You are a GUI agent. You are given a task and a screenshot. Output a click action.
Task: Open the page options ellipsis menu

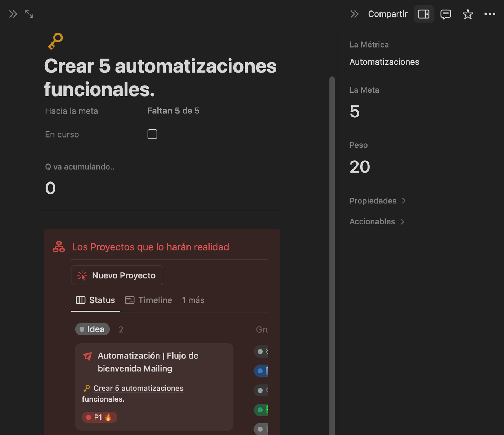point(490,14)
